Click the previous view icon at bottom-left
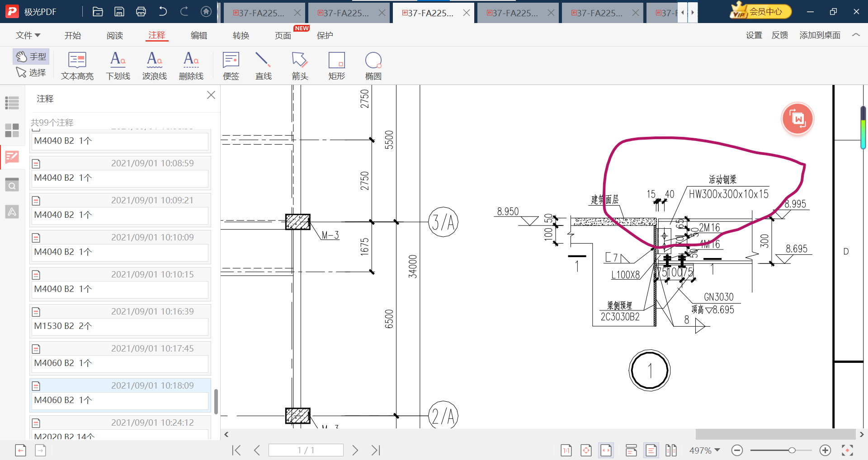The image size is (868, 460). (21, 450)
